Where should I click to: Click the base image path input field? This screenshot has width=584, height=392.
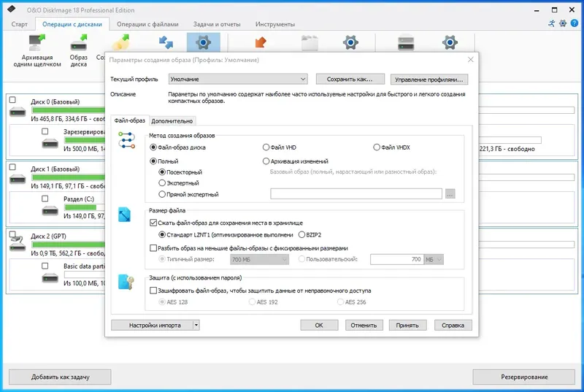[356, 193]
